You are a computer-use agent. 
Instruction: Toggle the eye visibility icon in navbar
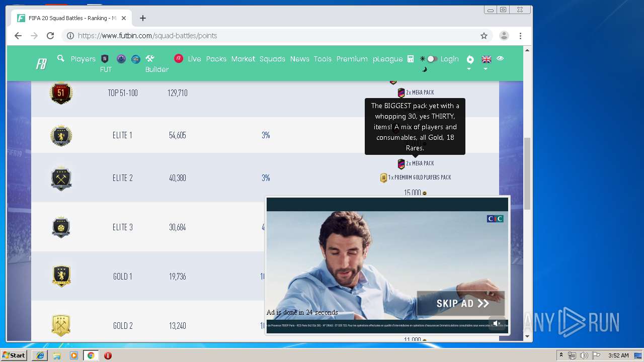(500, 58)
